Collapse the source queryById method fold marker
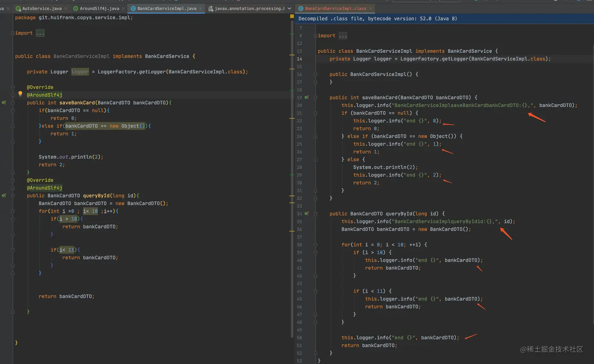 coord(13,196)
